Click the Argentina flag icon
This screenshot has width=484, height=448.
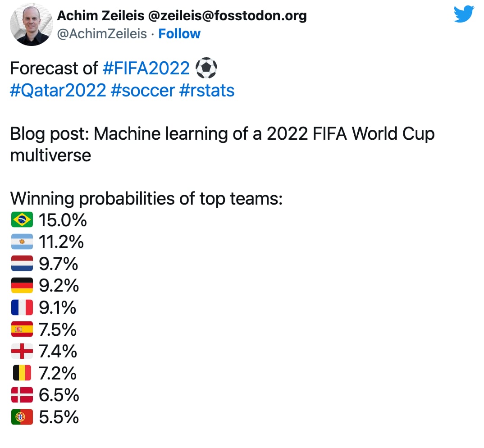click(x=22, y=242)
